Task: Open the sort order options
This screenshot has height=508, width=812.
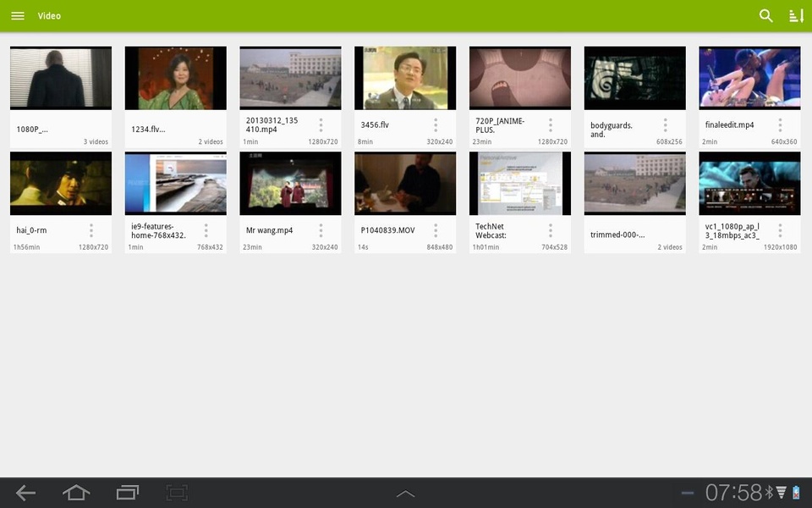Action: pos(796,15)
